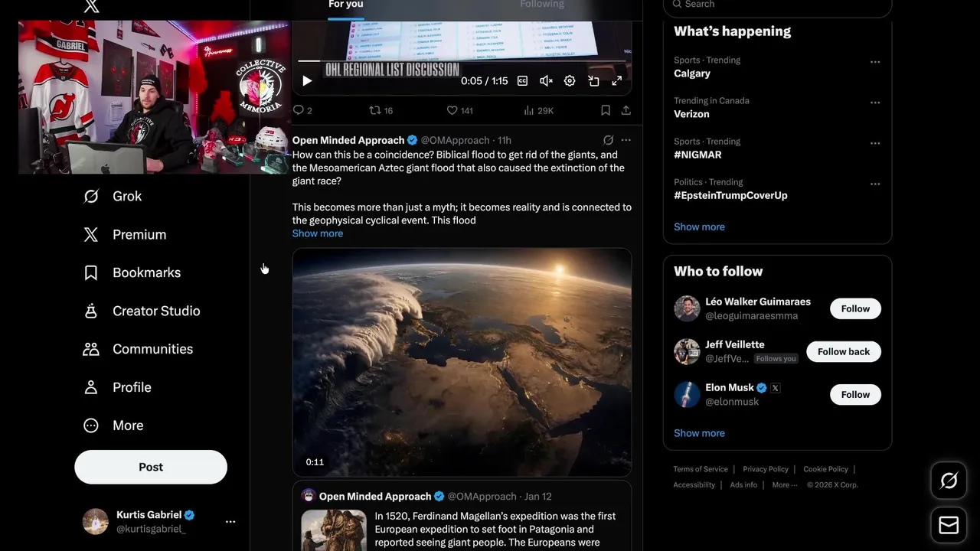Open the #NIGMAR trending topic
Screen dimensions: 980x551
point(697,155)
